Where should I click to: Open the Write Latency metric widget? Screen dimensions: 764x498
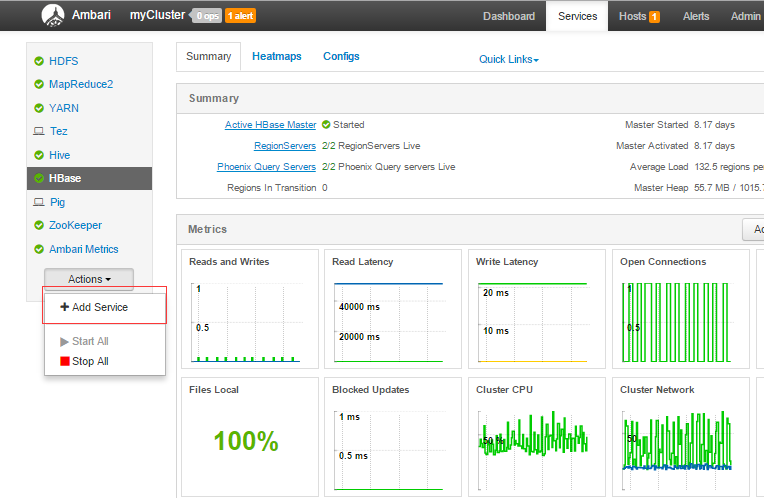[537, 309]
